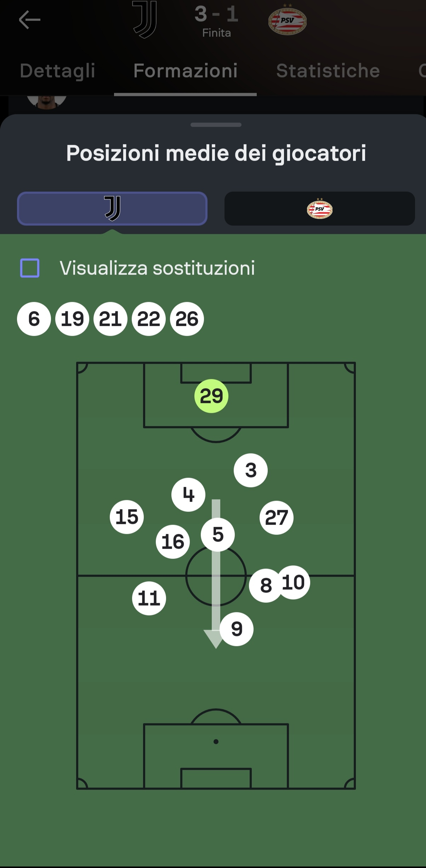Image resolution: width=426 pixels, height=868 pixels.
Task: Open the Dettagli tab
Action: pyautogui.click(x=57, y=71)
